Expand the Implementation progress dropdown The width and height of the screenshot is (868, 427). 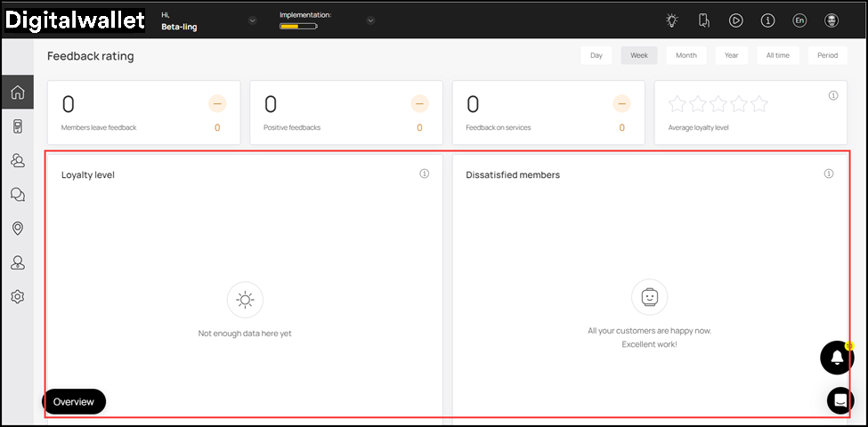pyautogui.click(x=370, y=20)
